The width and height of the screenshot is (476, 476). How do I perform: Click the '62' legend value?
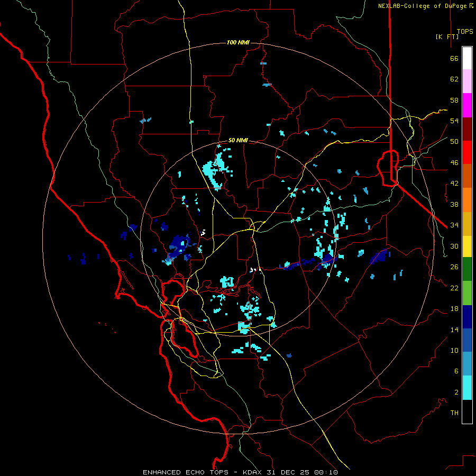[454, 79]
